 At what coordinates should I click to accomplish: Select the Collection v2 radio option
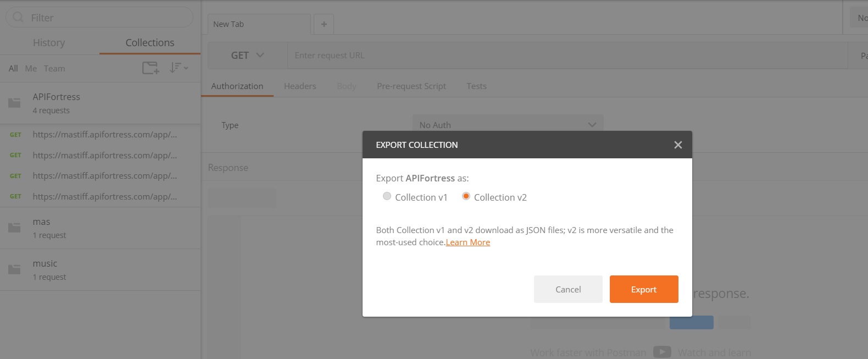[x=466, y=196]
